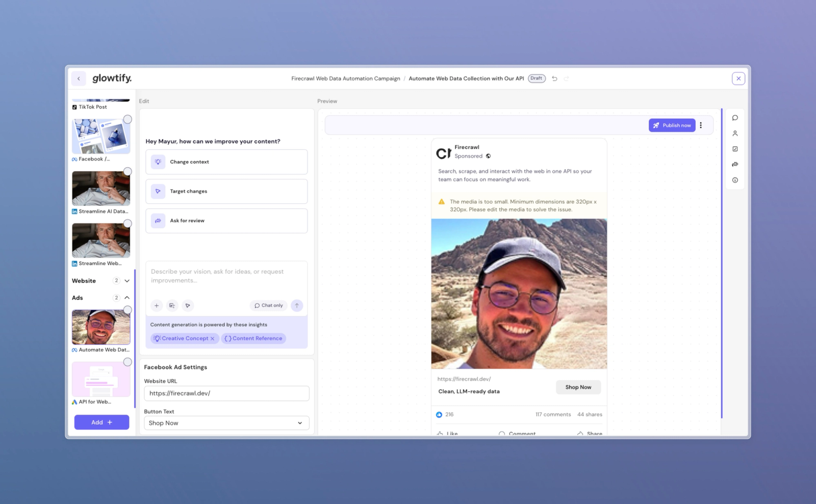This screenshot has width=816, height=504.
Task: Click the https://firecrawl.dev/ link in ad preview
Action: [x=464, y=379]
